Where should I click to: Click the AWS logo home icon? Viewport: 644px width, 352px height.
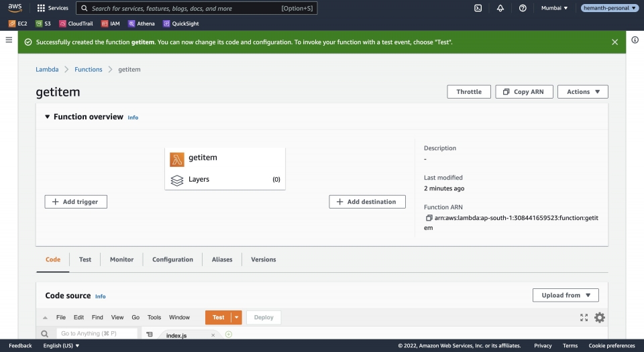tap(15, 8)
